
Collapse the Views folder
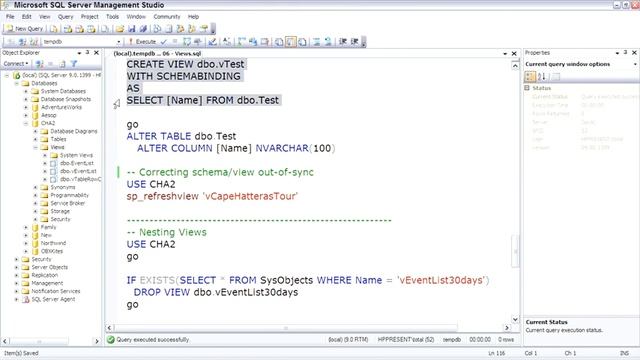tap(36, 147)
